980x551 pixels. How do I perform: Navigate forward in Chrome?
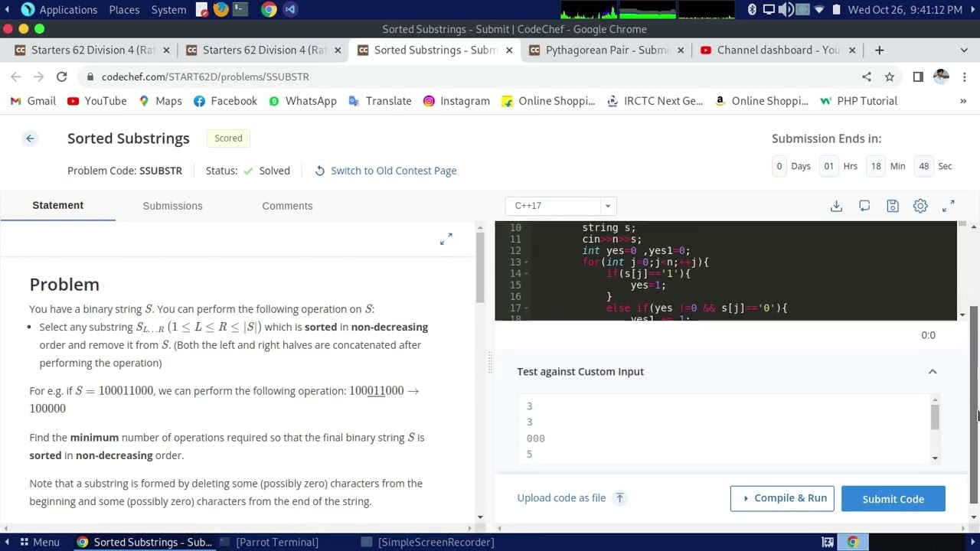tap(39, 77)
